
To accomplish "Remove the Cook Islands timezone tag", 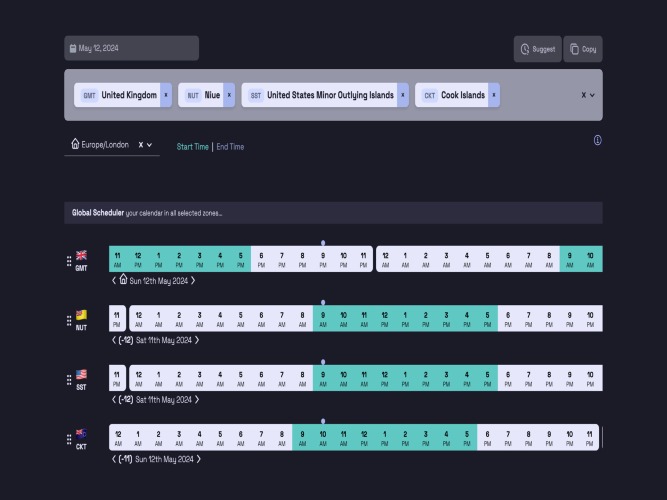I will [494, 95].
